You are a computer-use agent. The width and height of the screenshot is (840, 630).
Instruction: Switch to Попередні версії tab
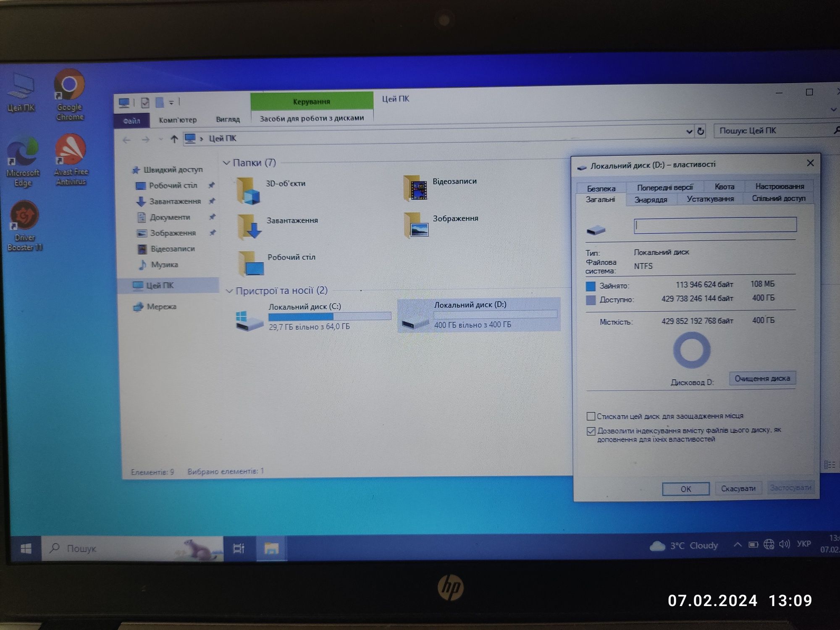pyautogui.click(x=664, y=188)
